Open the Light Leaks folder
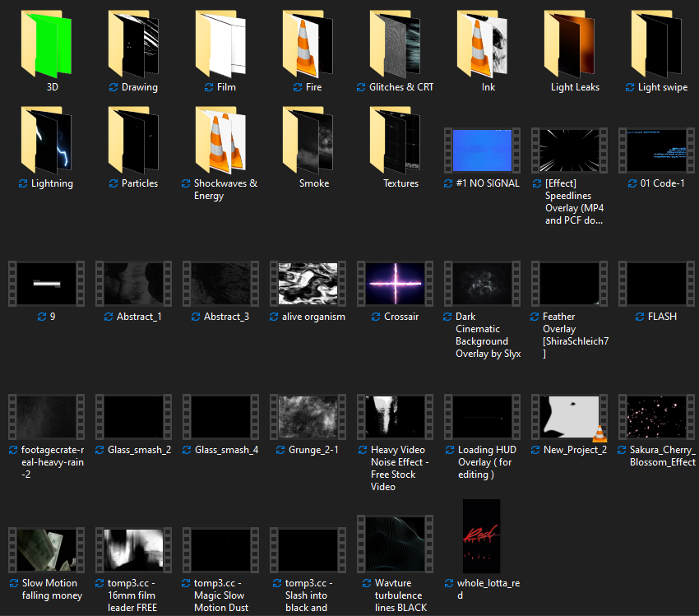The height and width of the screenshot is (616, 699). pyautogui.click(x=569, y=44)
